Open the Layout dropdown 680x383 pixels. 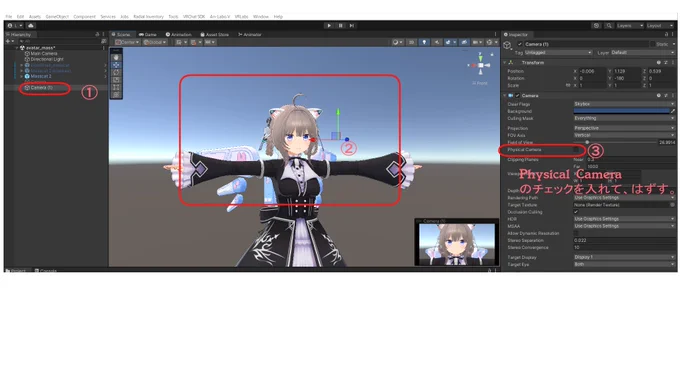pyautogui.click(x=660, y=26)
